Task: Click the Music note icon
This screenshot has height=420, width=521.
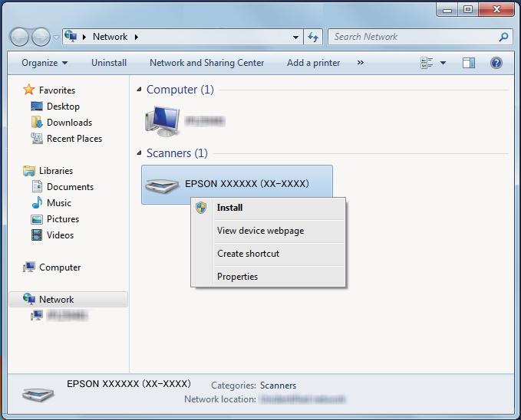Action: (x=37, y=202)
